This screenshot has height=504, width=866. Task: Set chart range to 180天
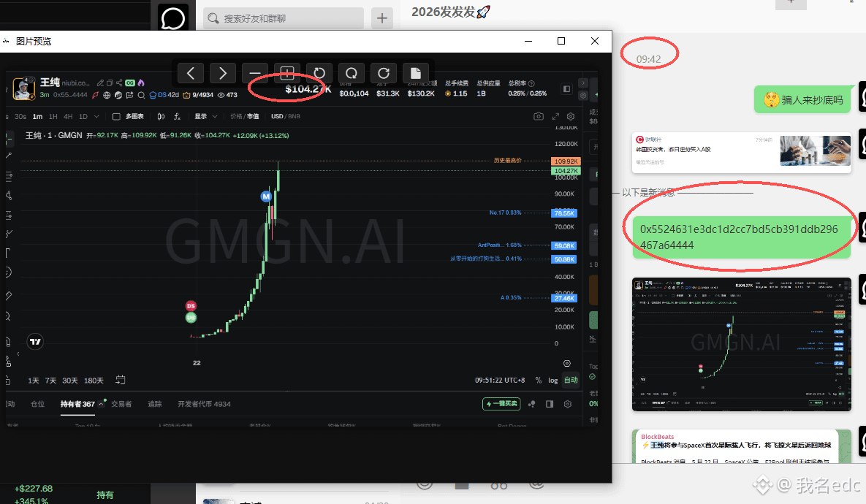pos(94,381)
